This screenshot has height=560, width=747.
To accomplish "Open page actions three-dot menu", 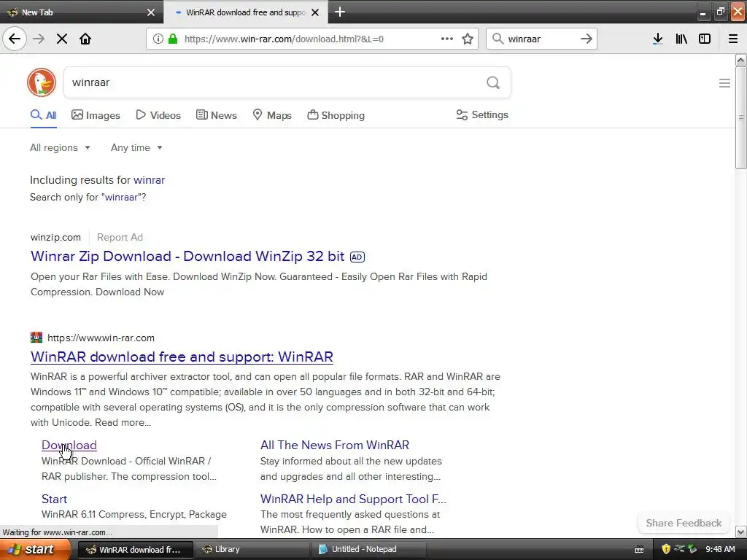I will tap(447, 39).
